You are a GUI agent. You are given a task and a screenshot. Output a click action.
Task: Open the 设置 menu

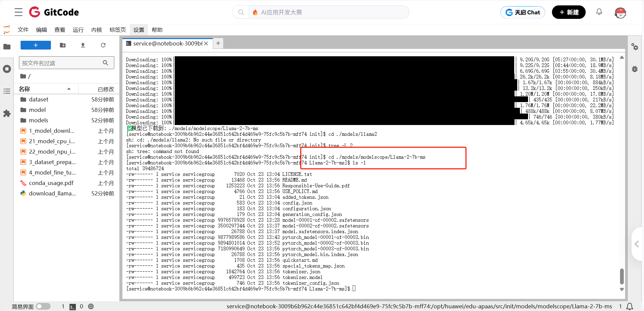139,30
